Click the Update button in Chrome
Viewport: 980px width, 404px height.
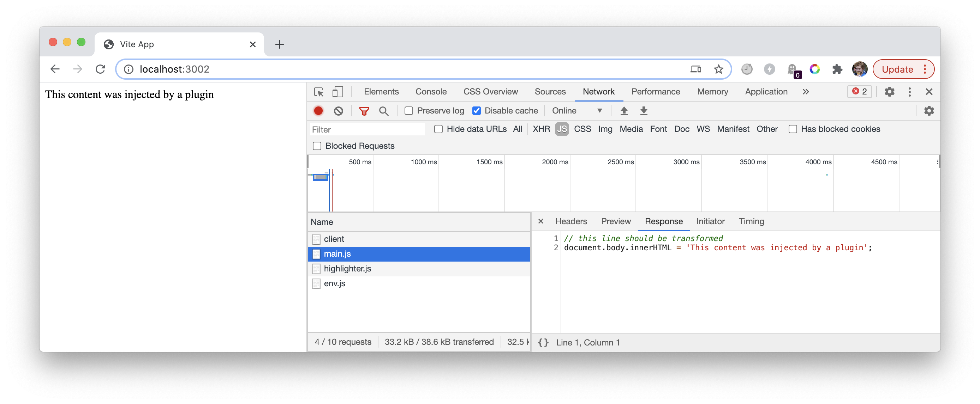tap(897, 69)
